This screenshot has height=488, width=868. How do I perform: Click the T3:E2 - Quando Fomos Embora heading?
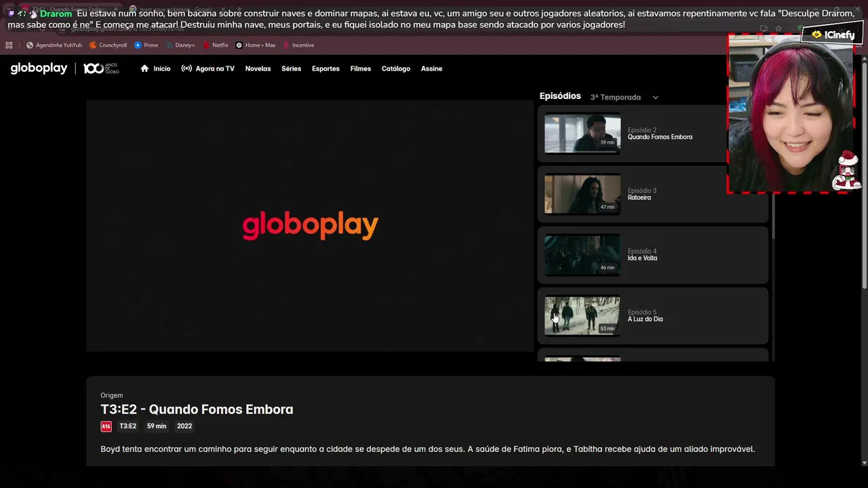pyautogui.click(x=197, y=409)
